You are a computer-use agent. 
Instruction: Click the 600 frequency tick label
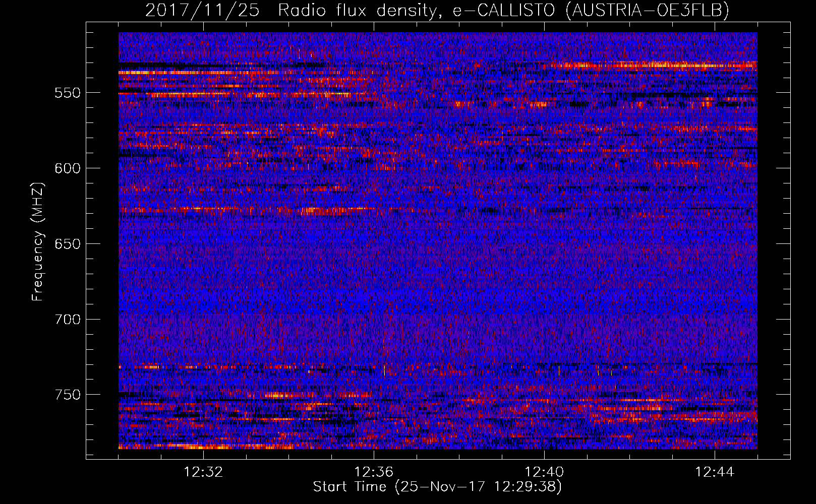(68, 168)
